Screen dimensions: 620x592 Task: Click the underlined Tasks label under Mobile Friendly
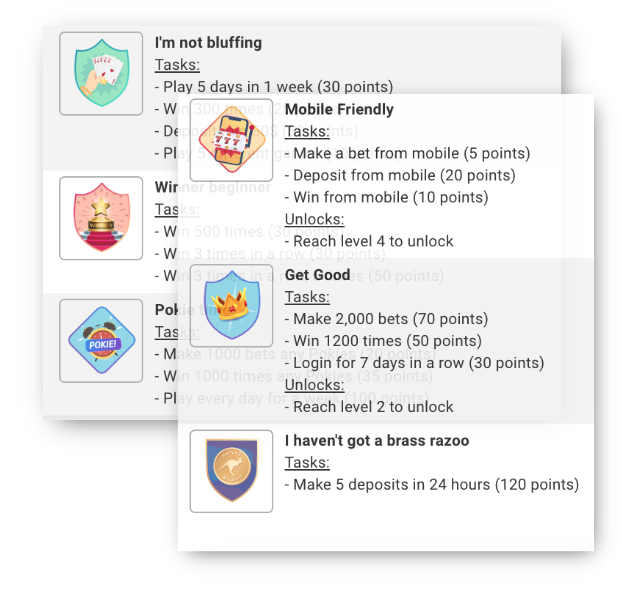click(307, 131)
